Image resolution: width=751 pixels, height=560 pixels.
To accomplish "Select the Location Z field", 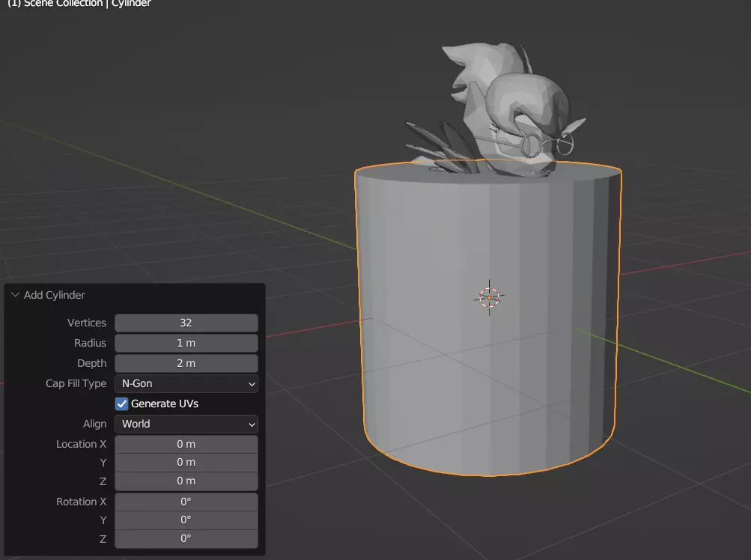I will coord(186,481).
